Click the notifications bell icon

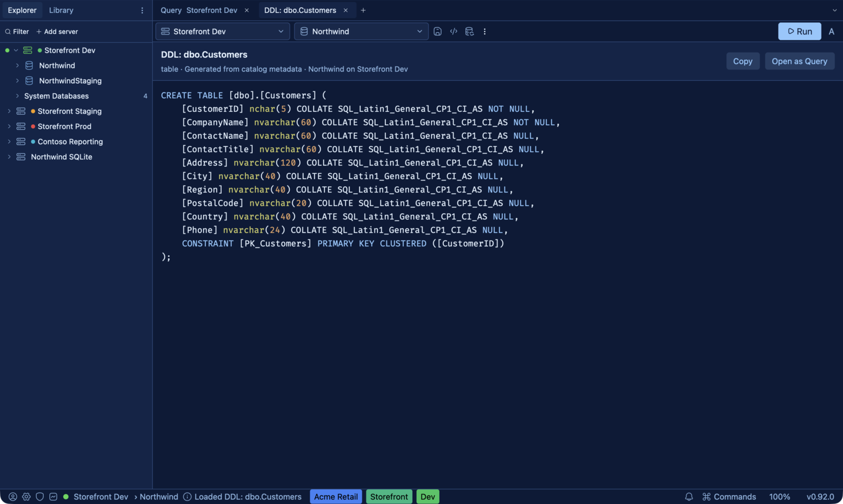click(x=689, y=496)
